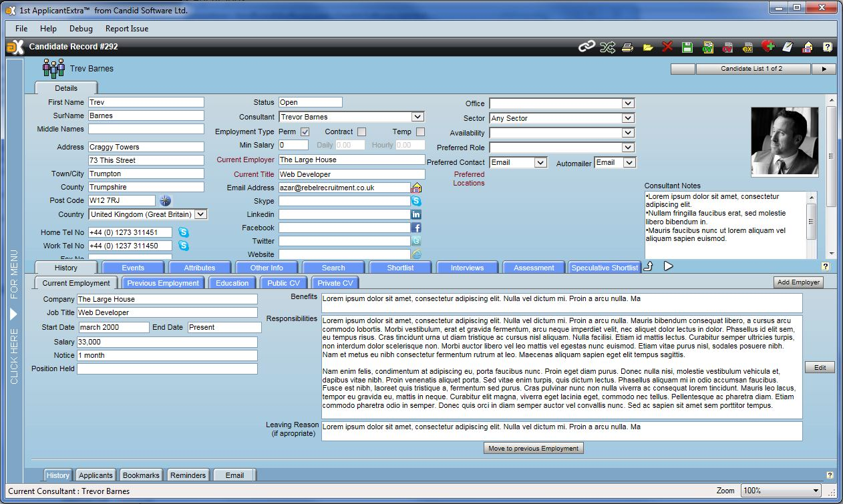
Task: Enable the Temp employment type checkbox
Action: click(420, 132)
